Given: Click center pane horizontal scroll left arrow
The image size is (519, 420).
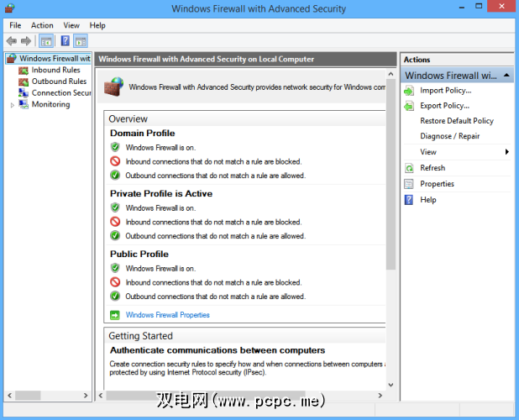Looking at the screenshot, I should 101,396.
